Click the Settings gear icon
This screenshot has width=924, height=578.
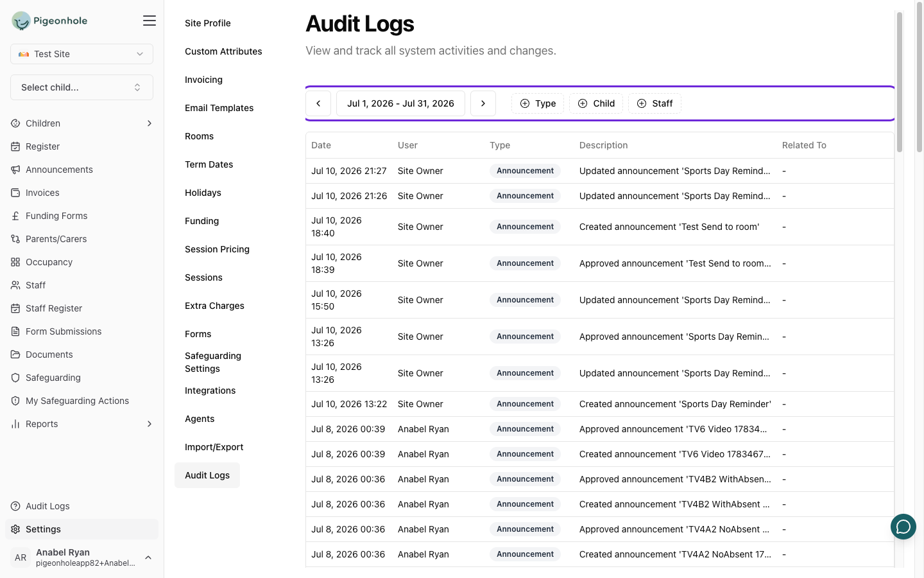[x=15, y=529]
